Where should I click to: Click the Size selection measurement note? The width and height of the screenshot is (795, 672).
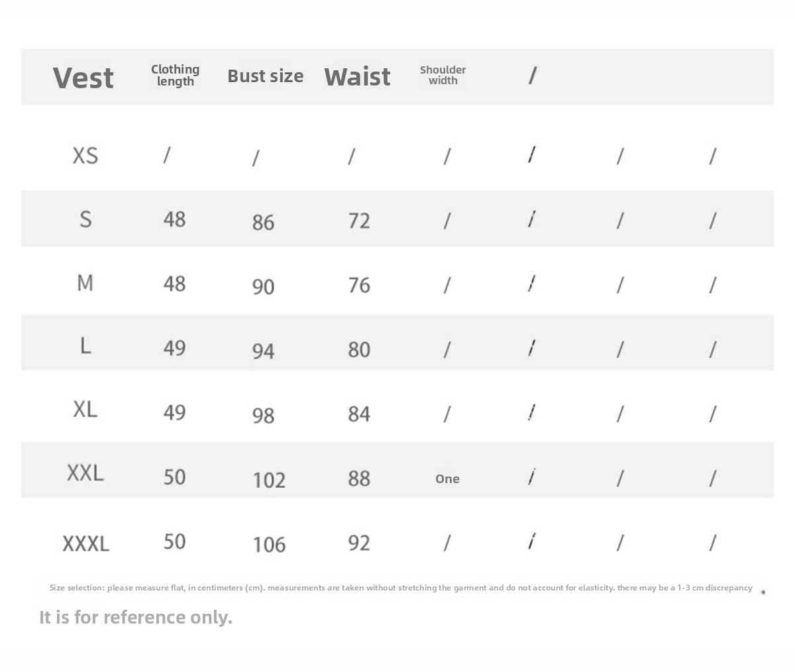coord(401,588)
